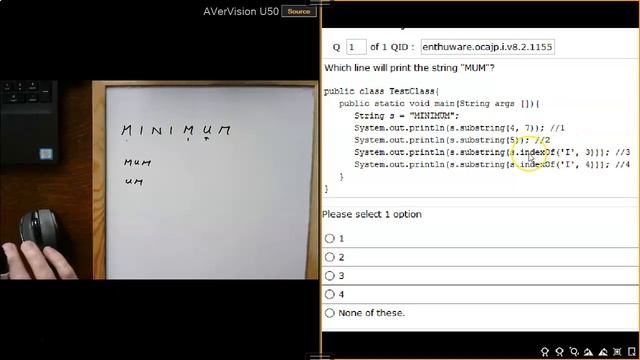
Task: Click the 'of 1 QID :' label
Action: coord(392,47)
